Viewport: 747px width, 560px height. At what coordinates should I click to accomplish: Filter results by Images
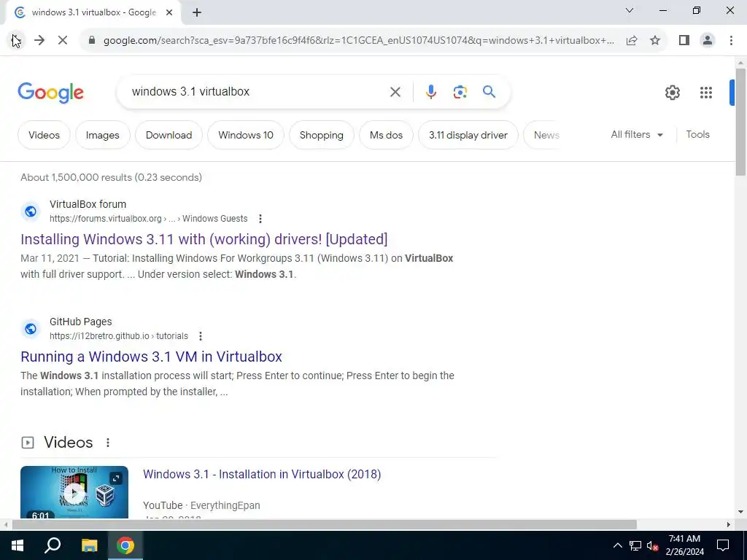click(102, 135)
